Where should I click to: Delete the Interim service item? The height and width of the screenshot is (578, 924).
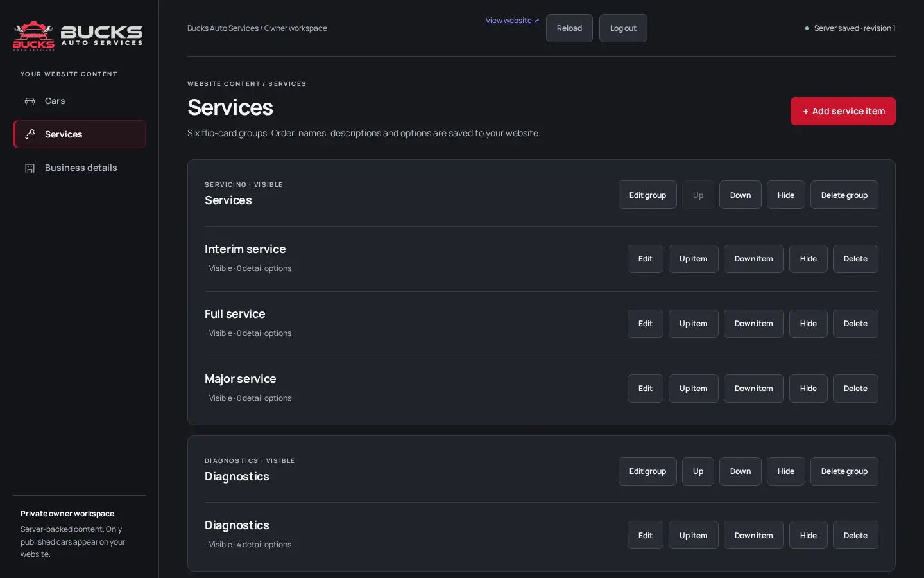coord(855,259)
